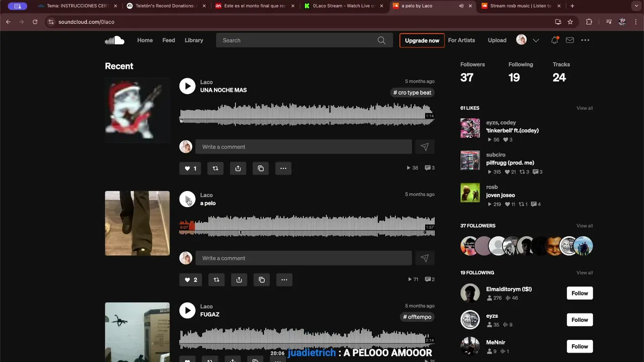Viewport: 644px width, 362px height.
Task: Follow Elmalditorym (I$I)
Action: tap(580, 293)
